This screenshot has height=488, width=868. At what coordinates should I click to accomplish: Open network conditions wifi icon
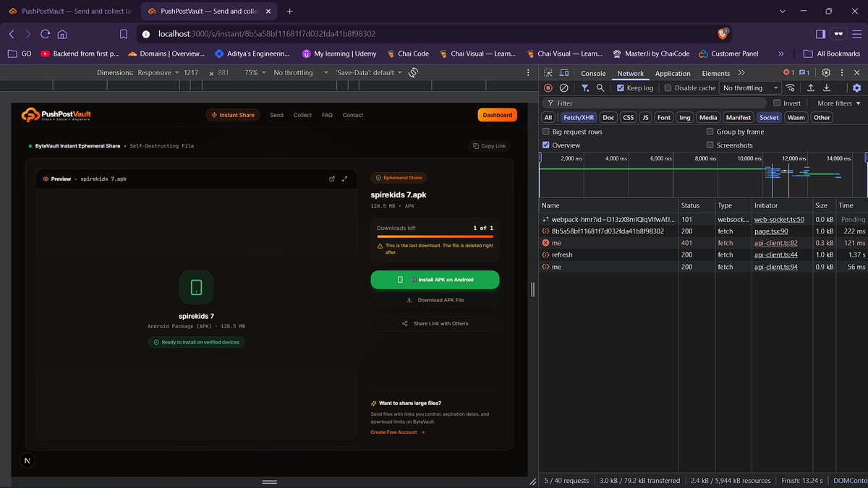pyautogui.click(x=791, y=87)
